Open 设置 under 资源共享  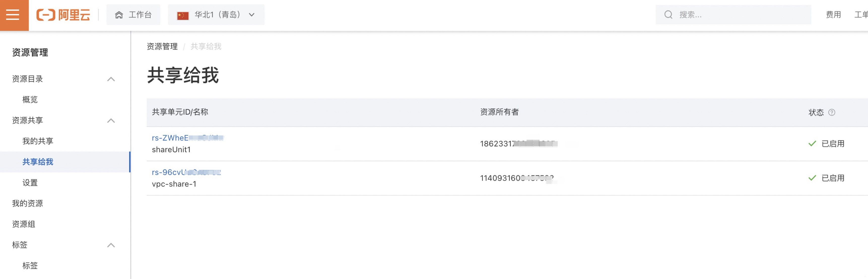30,183
